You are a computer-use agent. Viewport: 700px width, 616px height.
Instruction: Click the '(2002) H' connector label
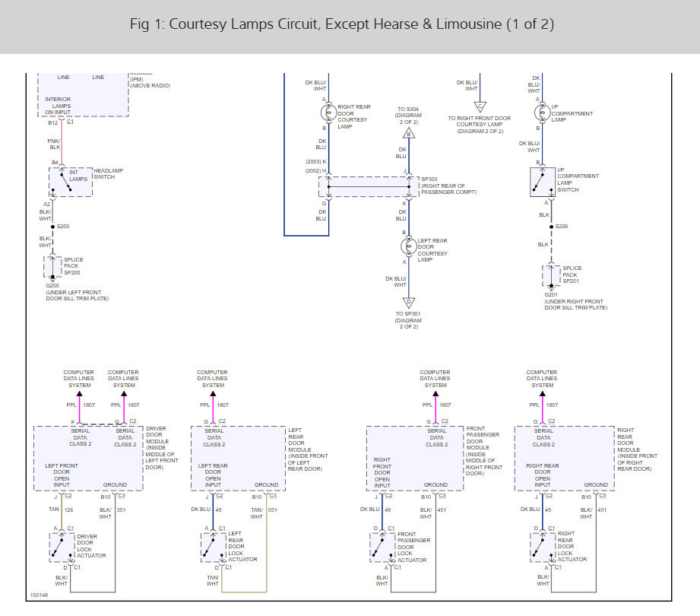click(316, 171)
